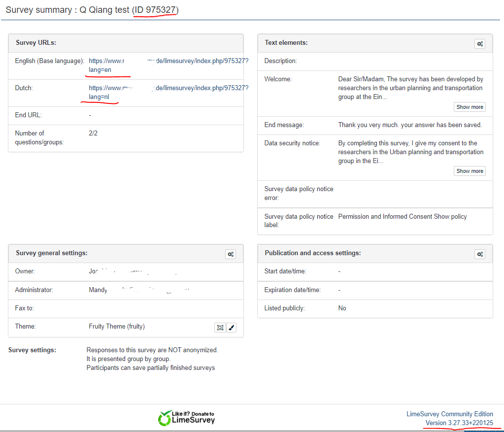Expand Welcome text with Show more
Image resolution: width=504 pixels, height=432 pixels.
(469, 107)
